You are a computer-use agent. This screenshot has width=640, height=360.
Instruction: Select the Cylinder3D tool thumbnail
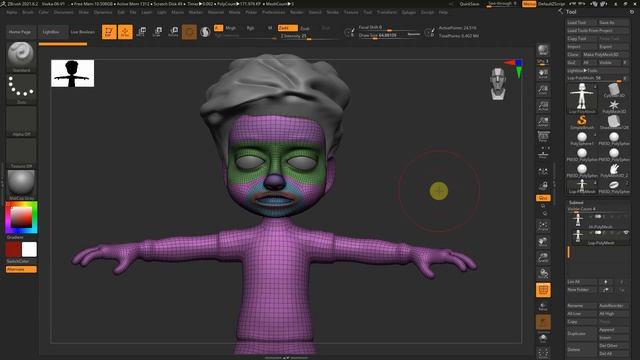point(613,91)
